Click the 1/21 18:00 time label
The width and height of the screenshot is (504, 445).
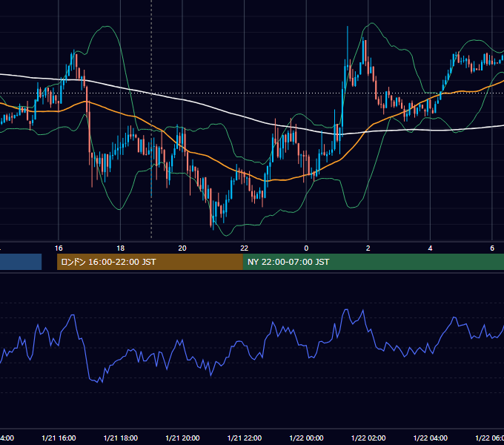pos(121,438)
